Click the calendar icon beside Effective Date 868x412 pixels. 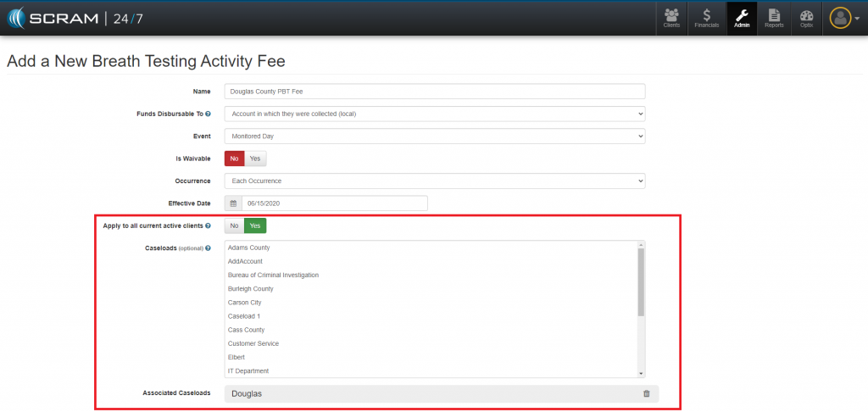[233, 203]
